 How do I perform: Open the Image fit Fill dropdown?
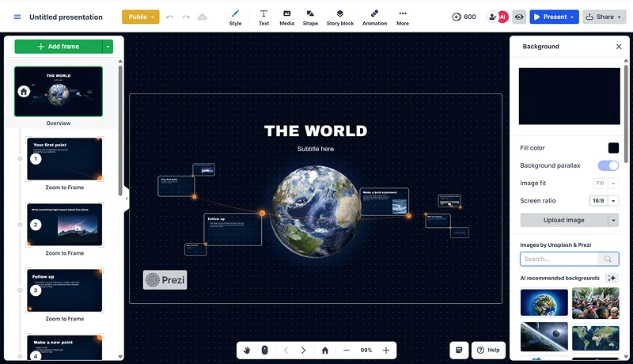click(x=605, y=184)
